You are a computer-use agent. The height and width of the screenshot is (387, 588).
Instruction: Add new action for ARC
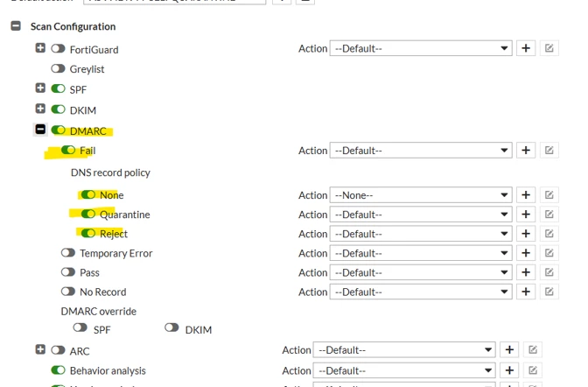coord(509,349)
